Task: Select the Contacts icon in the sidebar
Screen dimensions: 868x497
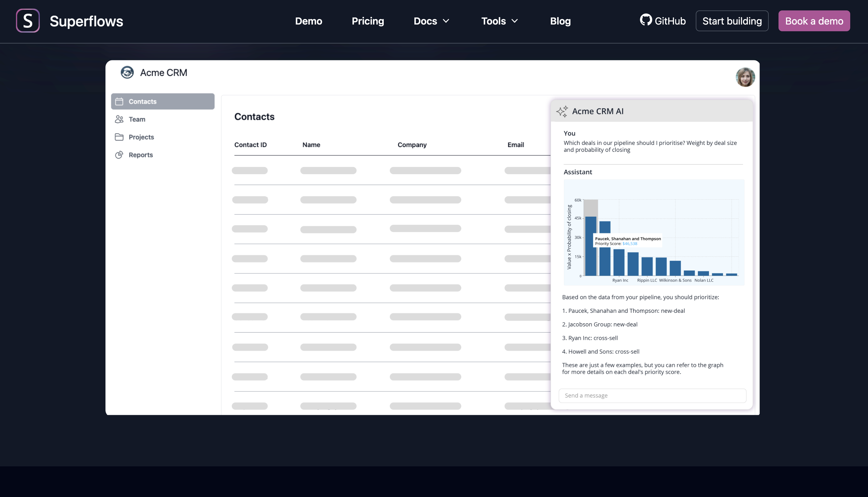Action: pos(119,101)
